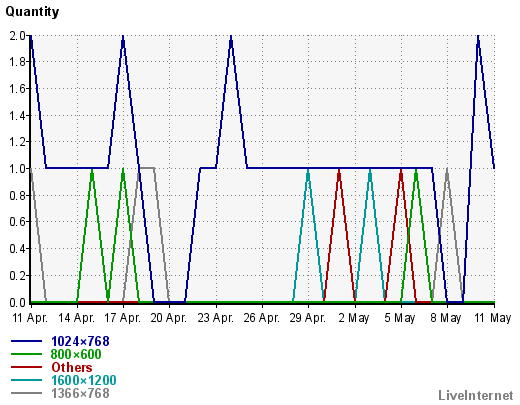Select the 800×600 legend entry
The height and width of the screenshot is (405, 520).
(76, 354)
